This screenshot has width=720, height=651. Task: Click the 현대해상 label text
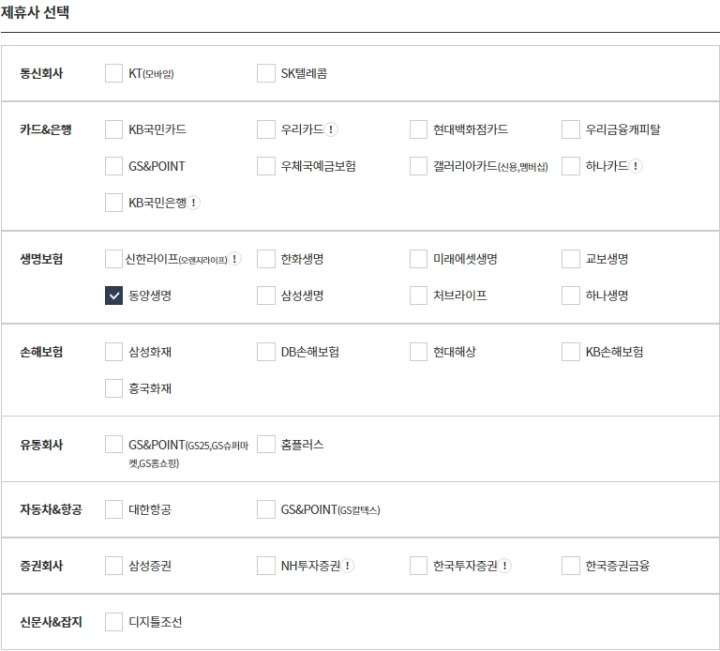(455, 352)
